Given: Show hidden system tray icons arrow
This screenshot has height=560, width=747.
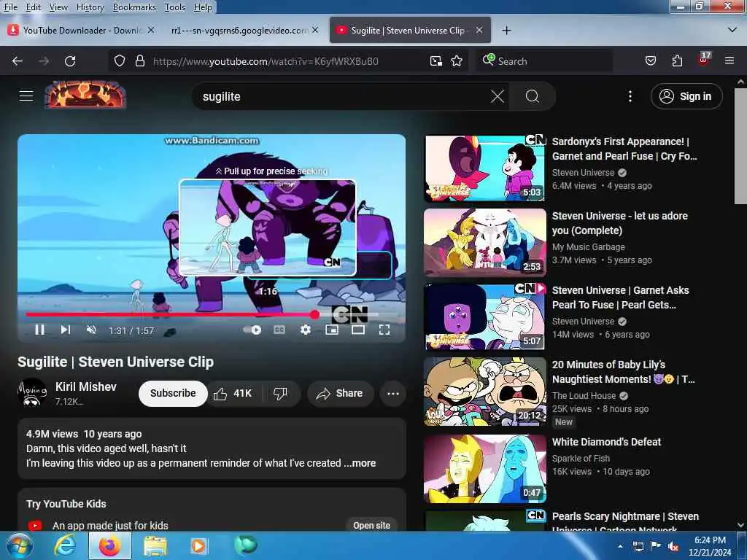Looking at the screenshot, I should [x=621, y=546].
